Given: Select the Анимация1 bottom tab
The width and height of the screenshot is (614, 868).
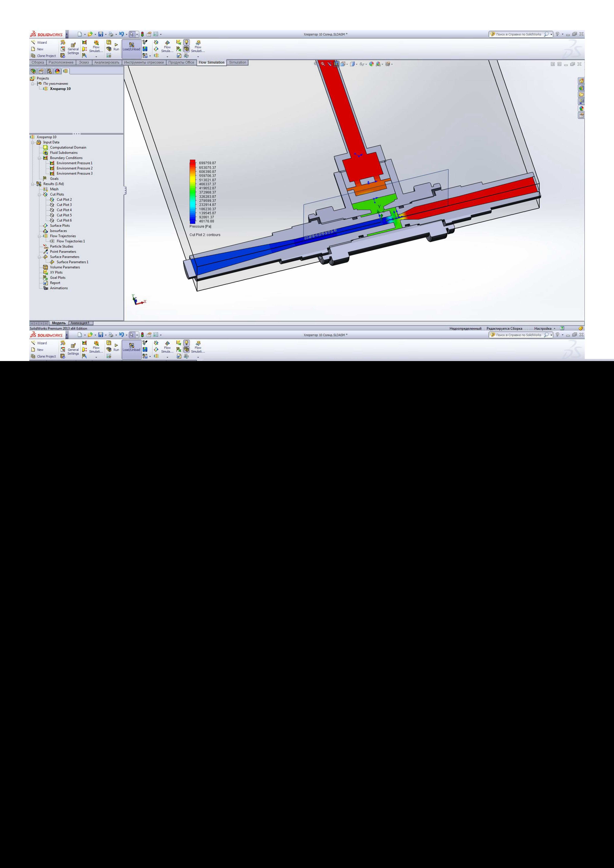Looking at the screenshot, I should click(80, 323).
